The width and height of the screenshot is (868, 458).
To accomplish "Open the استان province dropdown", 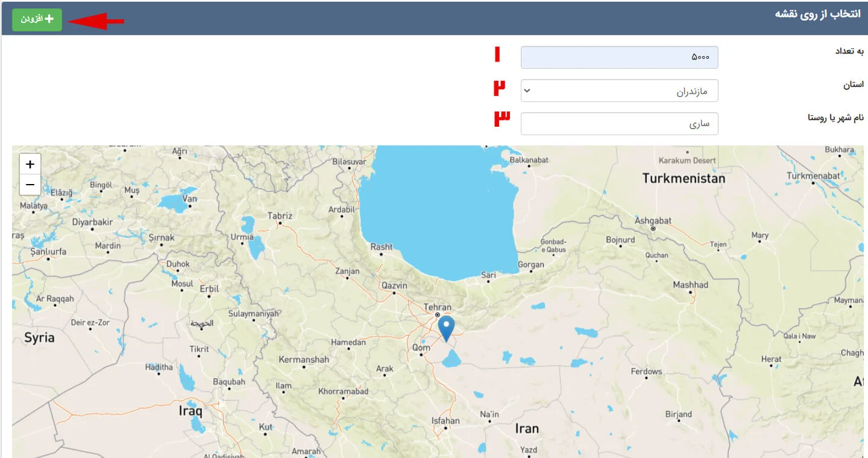I will [x=619, y=91].
